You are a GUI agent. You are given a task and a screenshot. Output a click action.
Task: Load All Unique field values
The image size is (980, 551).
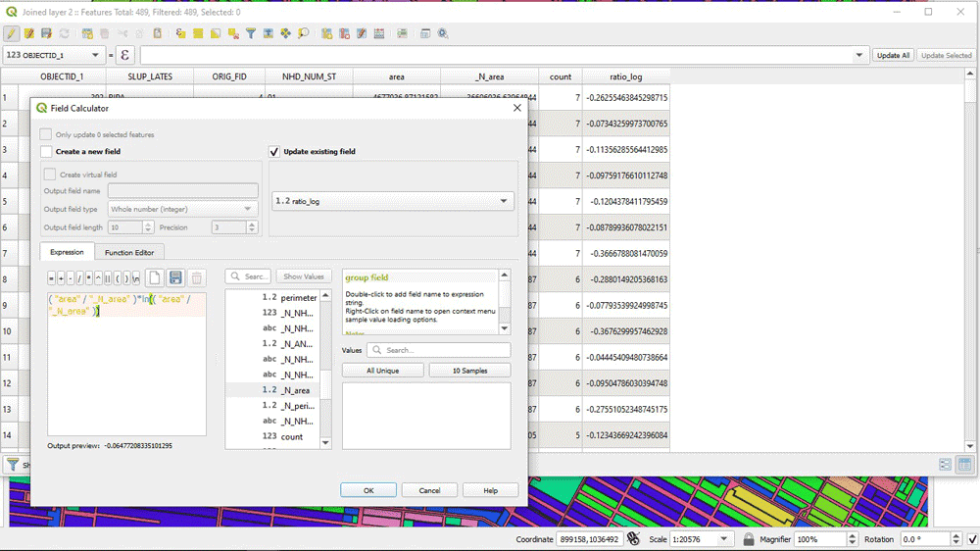(382, 371)
